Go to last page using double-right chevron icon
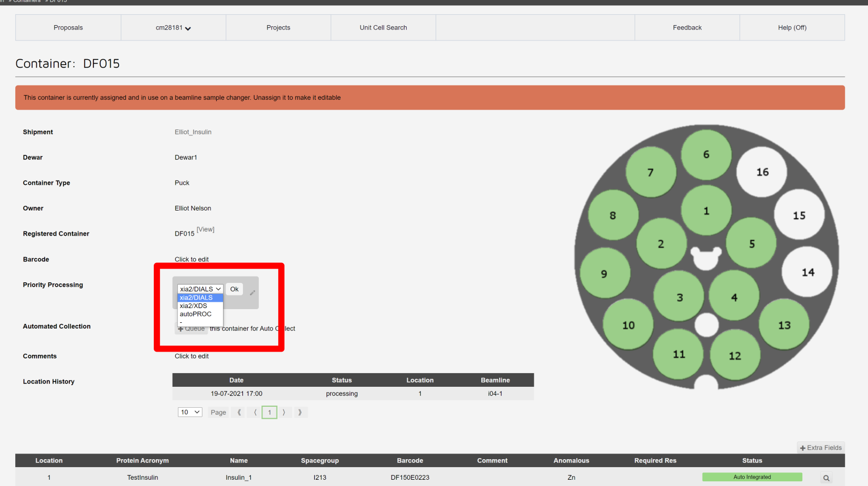This screenshot has height=486, width=868. [300, 412]
